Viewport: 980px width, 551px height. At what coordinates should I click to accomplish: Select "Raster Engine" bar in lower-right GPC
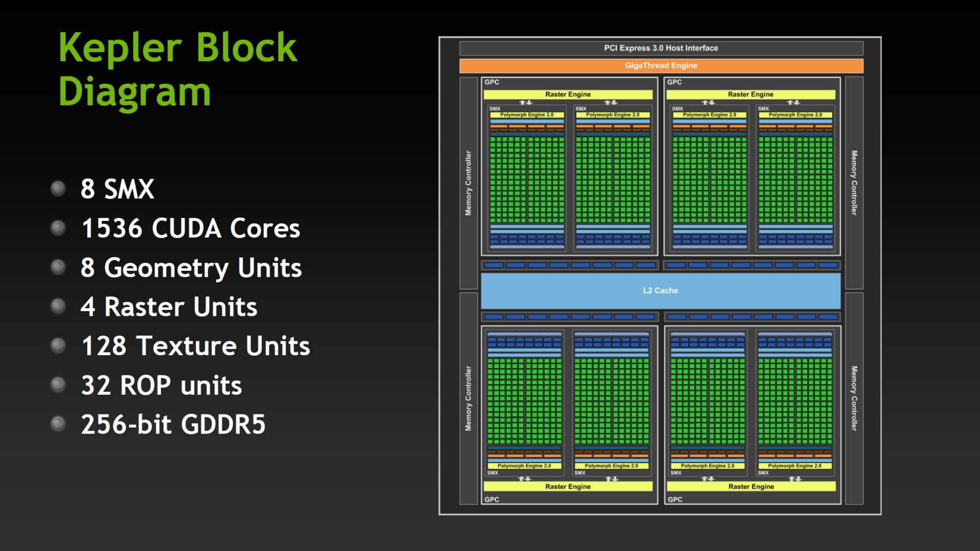click(x=751, y=486)
